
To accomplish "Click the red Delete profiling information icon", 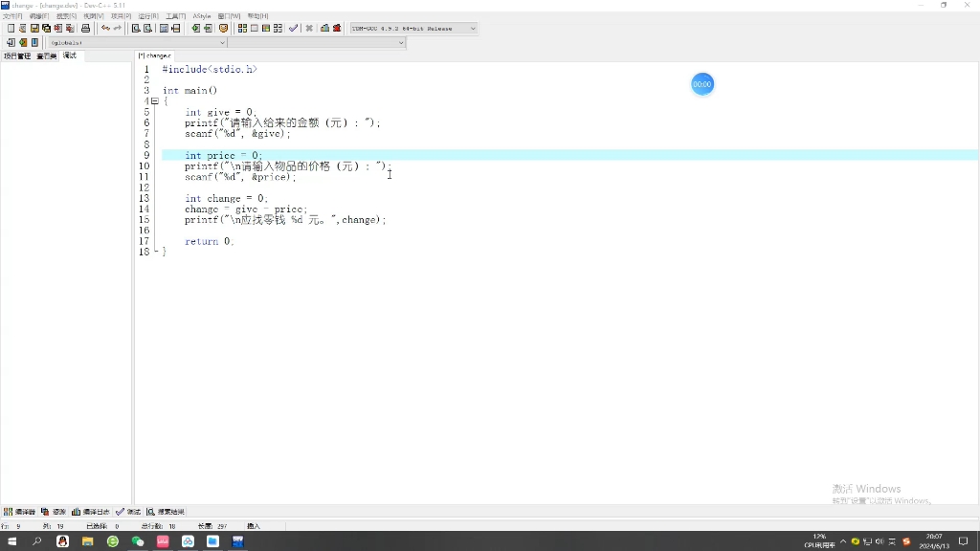I will click(337, 28).
